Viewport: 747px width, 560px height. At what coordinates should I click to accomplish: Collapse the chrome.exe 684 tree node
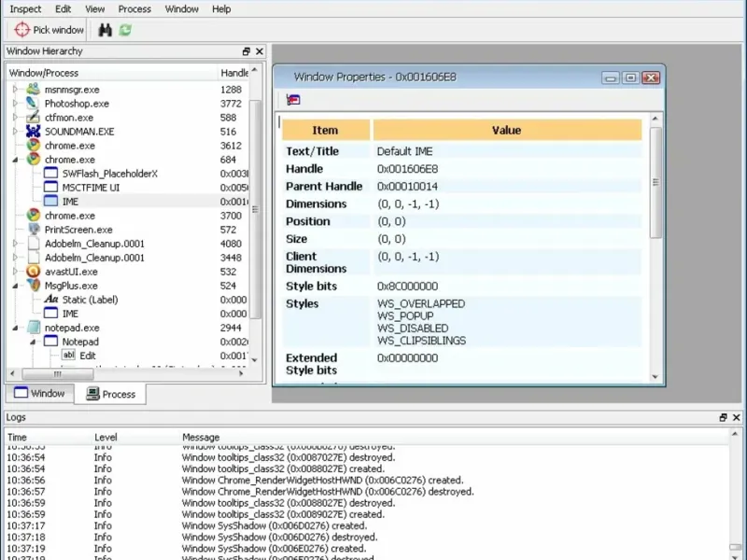click(x=15, y=160)
